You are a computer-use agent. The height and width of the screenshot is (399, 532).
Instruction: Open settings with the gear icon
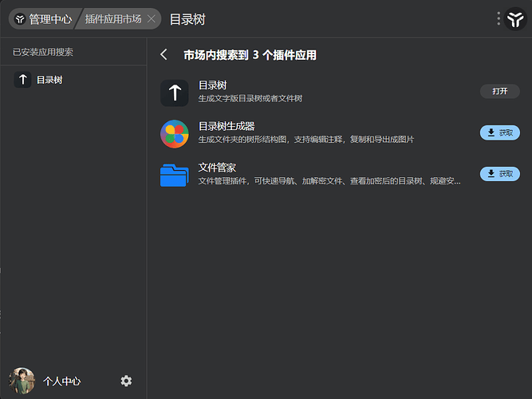(126, 381)
